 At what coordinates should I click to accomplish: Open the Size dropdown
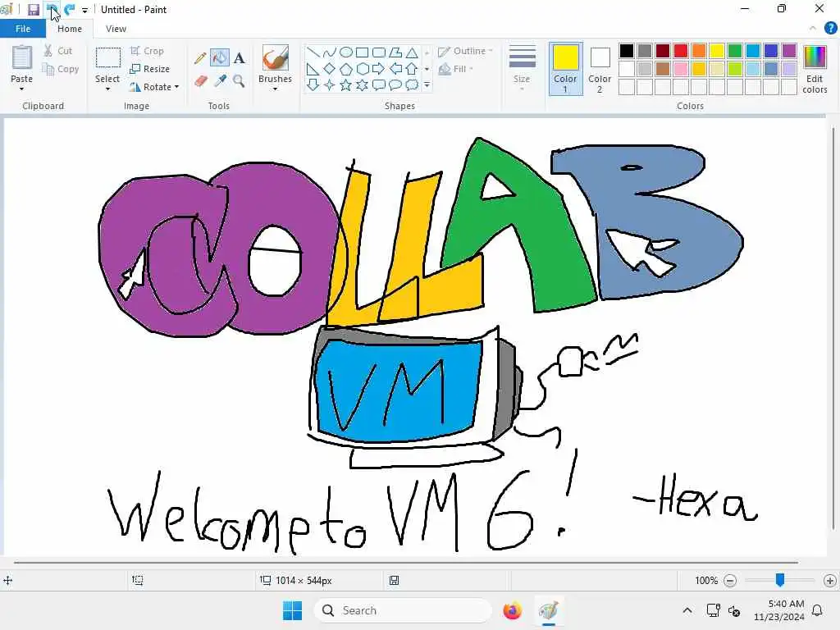pyautogui.click(x=522, y=69)
